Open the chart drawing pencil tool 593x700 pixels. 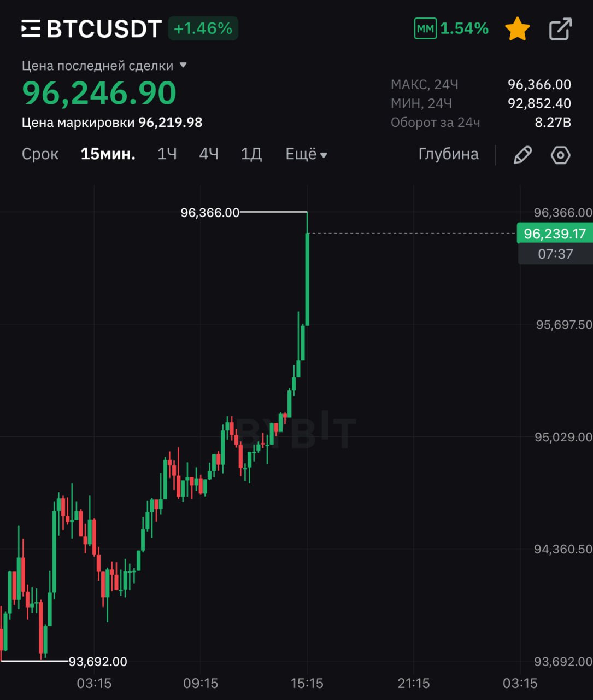click(x=522, y=155)
